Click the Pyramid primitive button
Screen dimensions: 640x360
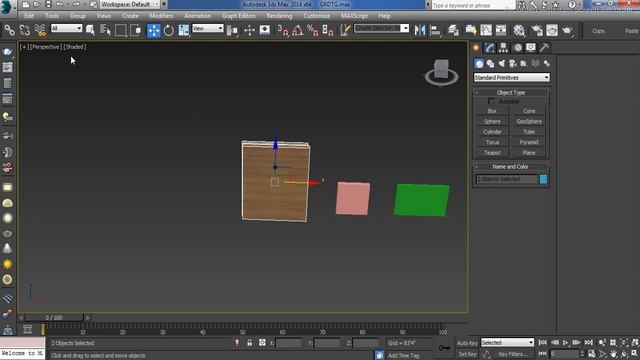[x=529, y=142]
